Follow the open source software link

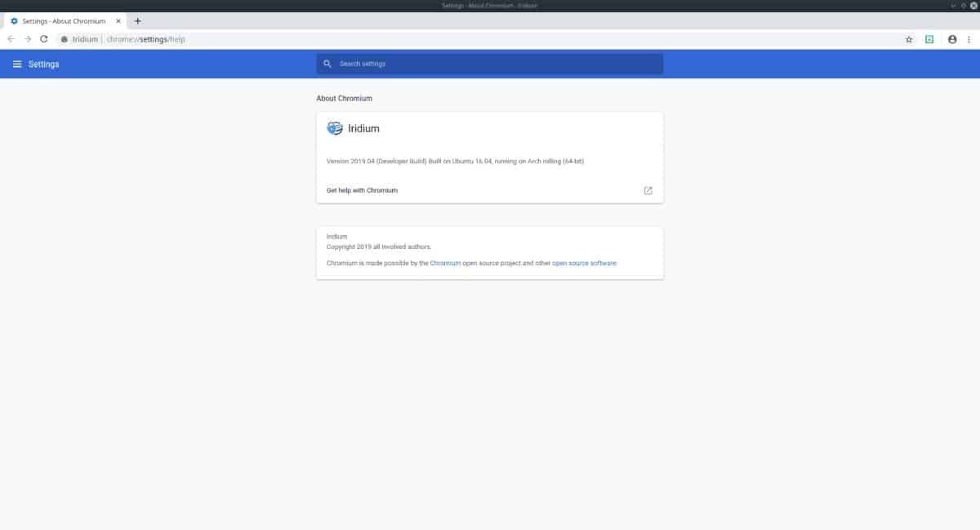click(x=585, y=263)
